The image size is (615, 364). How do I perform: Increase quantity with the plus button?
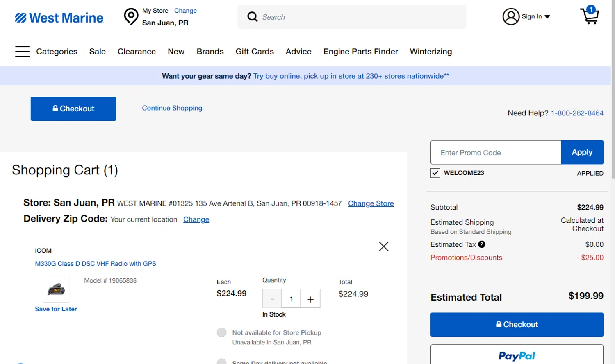[x=310, y=299]
